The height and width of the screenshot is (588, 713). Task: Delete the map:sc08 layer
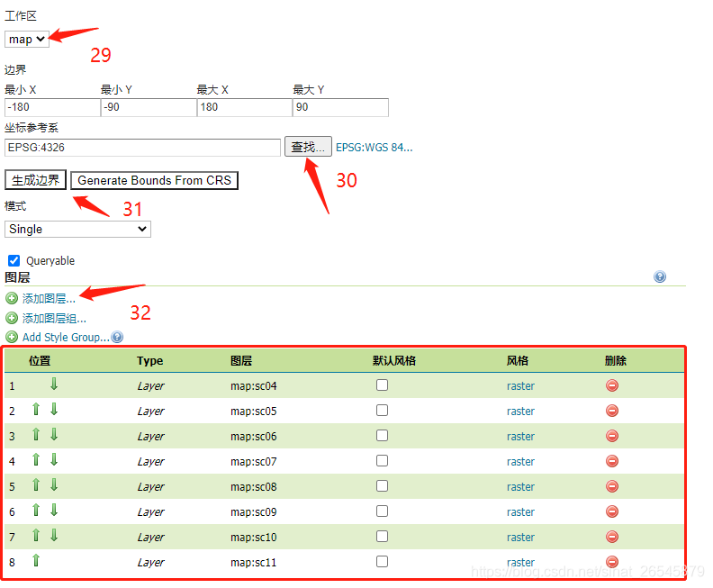coord(612,486)
